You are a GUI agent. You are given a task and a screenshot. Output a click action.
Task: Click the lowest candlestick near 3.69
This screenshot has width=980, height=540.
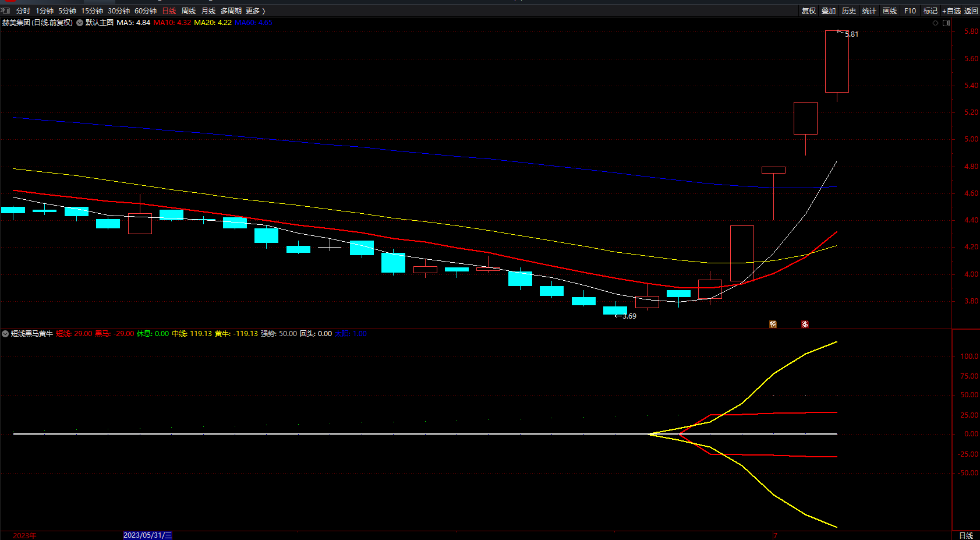615,310
